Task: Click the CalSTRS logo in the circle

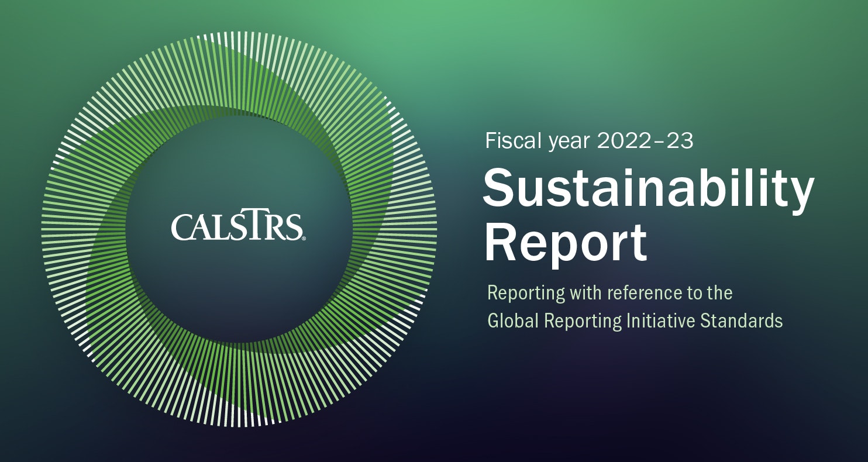Action: pyautogui.click(x=237, y=227)
